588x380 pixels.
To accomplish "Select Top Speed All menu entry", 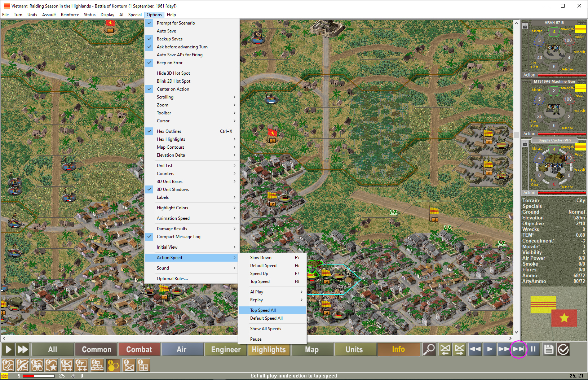I will point(272,310).
